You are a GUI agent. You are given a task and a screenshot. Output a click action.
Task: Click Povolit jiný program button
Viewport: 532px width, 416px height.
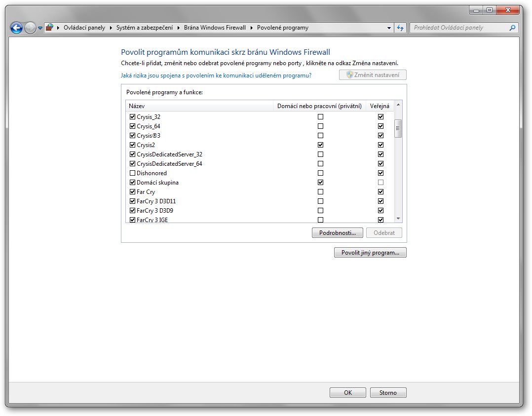click(x=370, y=253)
